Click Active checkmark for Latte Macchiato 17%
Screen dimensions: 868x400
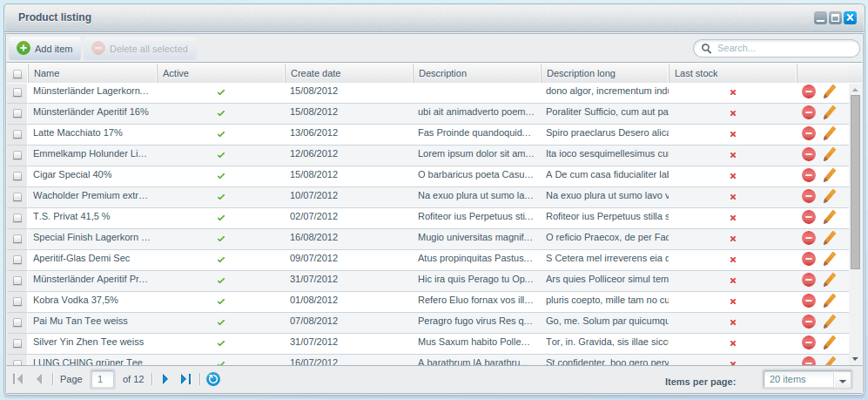click(221, 134)
